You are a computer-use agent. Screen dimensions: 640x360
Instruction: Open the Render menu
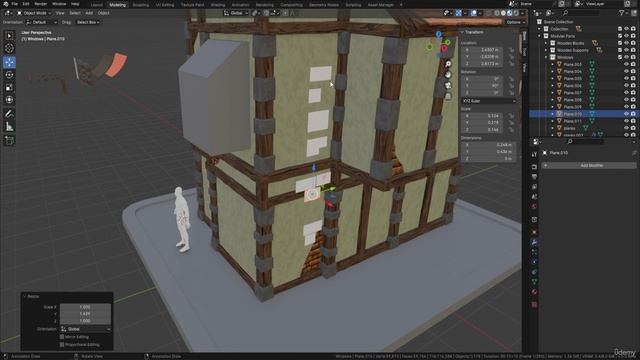click(x=40, y=4)
